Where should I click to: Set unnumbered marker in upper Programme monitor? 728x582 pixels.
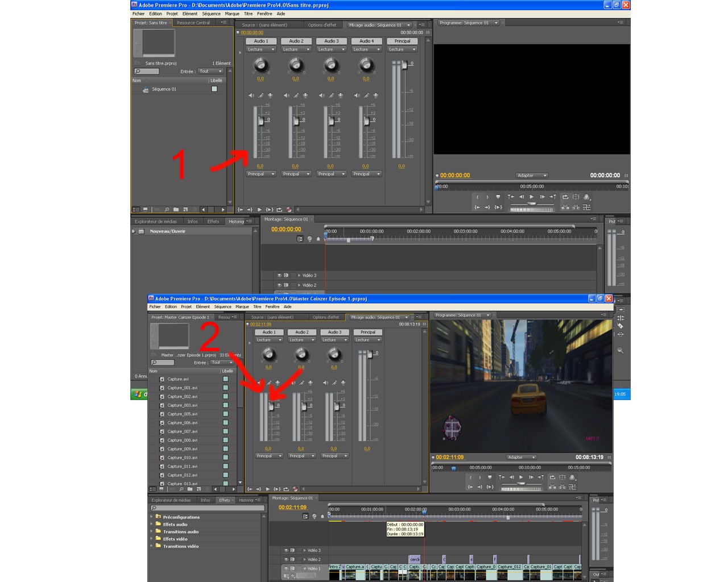pos(498,197)
